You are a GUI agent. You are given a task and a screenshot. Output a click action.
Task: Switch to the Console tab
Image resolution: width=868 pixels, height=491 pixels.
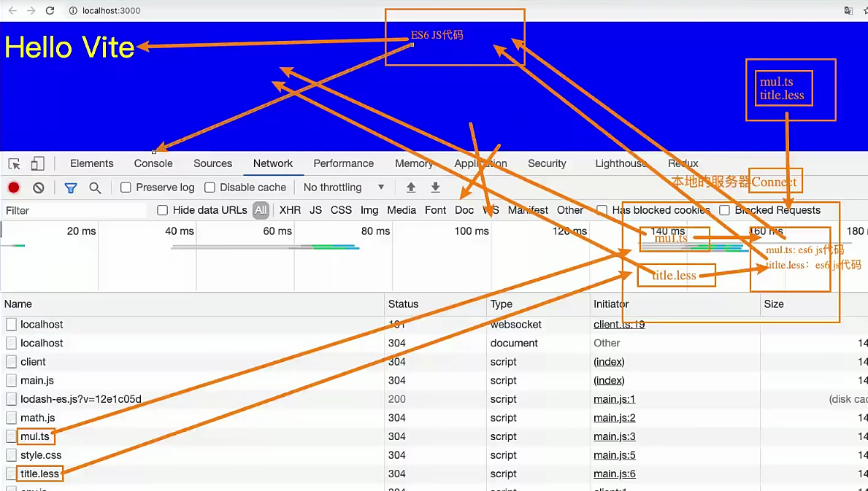153,163
